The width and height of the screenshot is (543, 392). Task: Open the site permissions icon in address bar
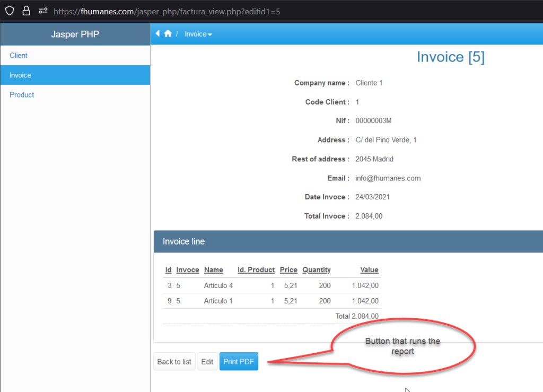click(x=43, y=11)
